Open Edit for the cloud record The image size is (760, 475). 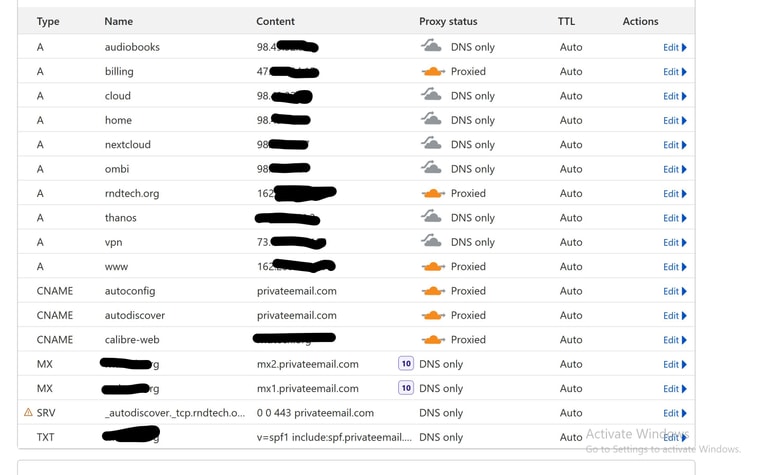[675, 96]
